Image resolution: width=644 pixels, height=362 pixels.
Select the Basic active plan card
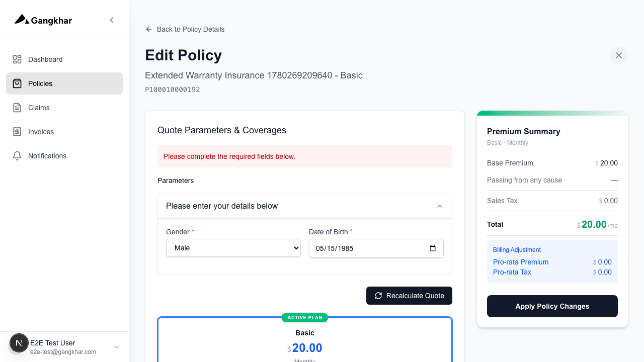(305, 339)
